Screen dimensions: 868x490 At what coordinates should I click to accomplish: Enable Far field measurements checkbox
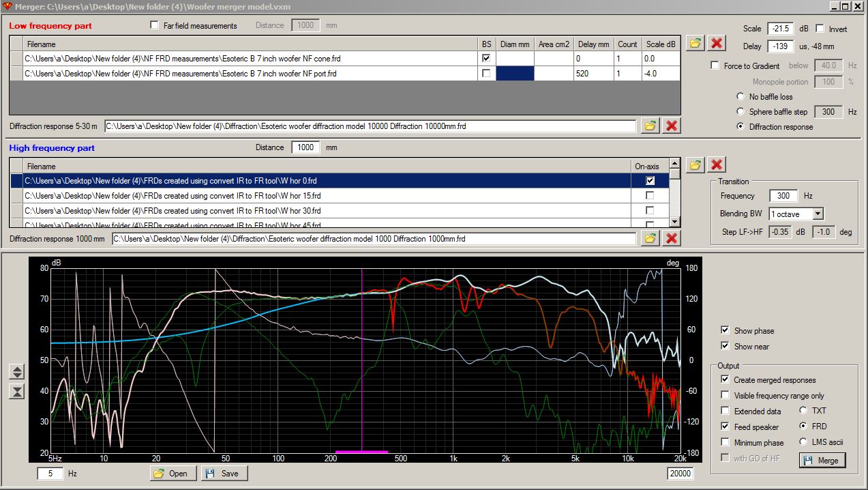(x=154, y=26)
